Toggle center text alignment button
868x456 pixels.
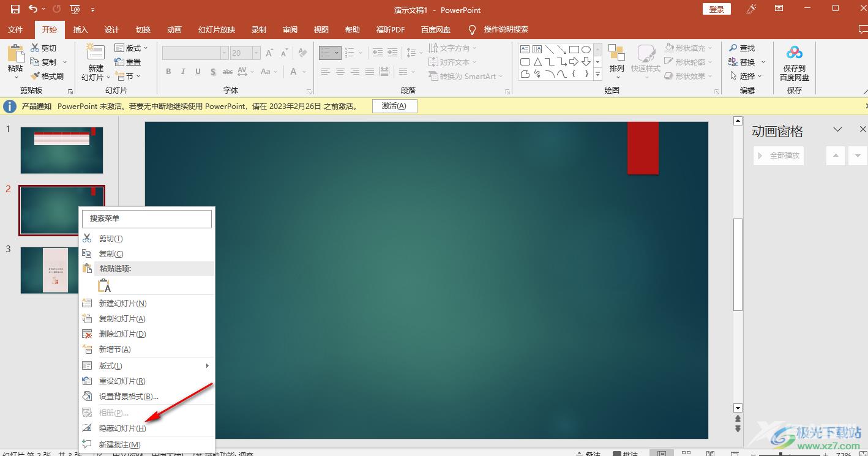click(x=340, y=72)
